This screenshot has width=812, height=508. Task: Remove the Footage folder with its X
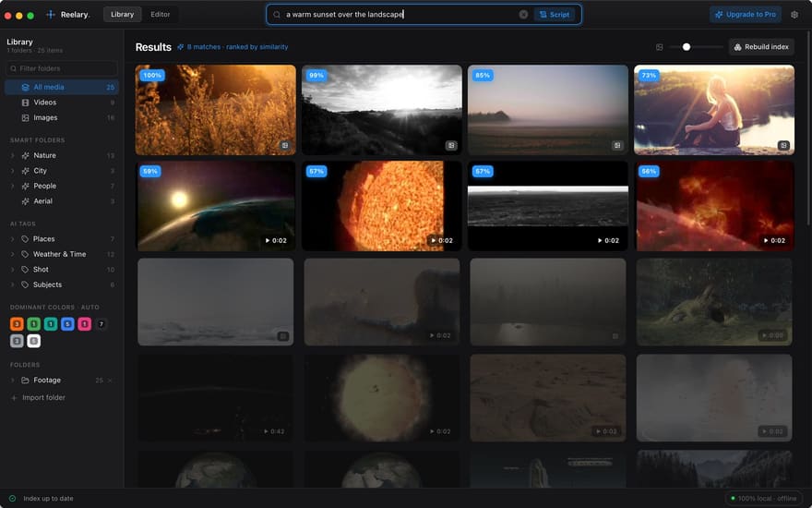click(110, 381)
